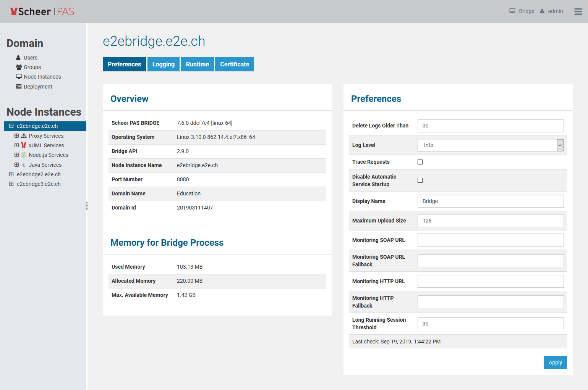Open the hamburger menu icon
The image size is (588, 390).
(x=578, y=11)
